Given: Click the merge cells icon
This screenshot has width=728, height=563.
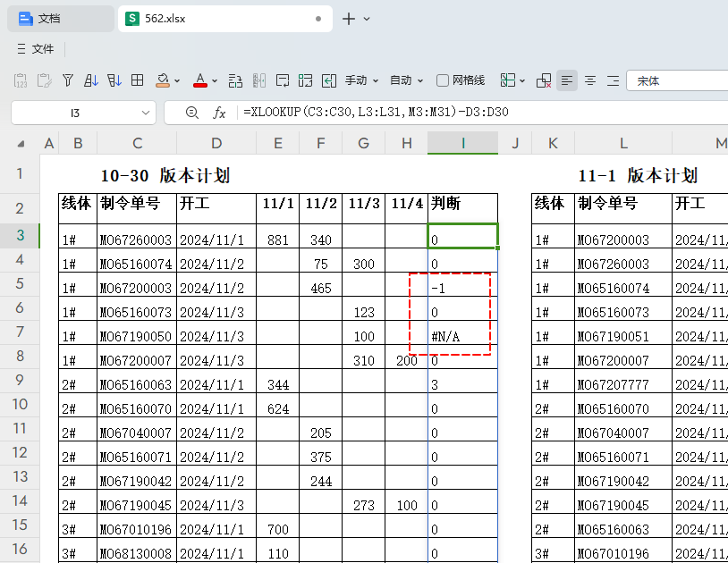Looking at the screenshot, I should click(306, 80).
